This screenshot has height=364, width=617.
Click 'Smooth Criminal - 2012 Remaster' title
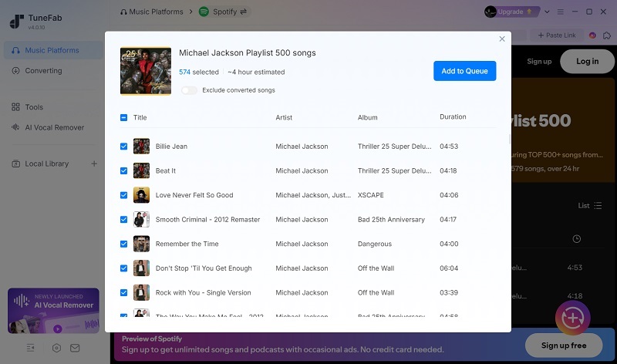point(207,220)
